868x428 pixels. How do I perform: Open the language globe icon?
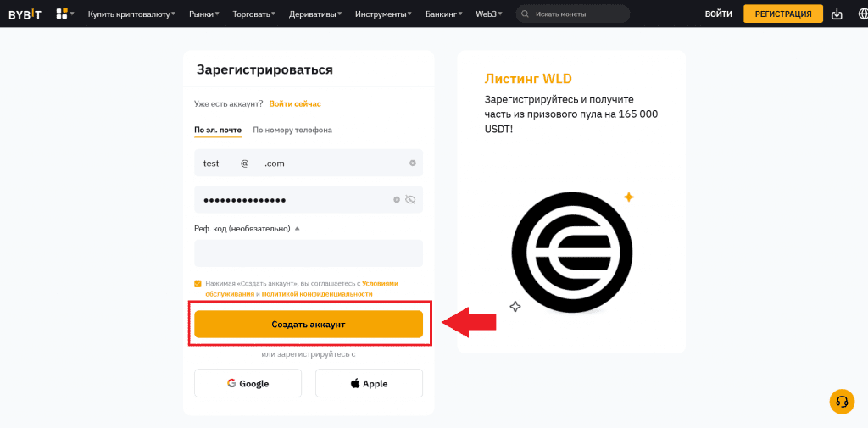pos(861,14)
